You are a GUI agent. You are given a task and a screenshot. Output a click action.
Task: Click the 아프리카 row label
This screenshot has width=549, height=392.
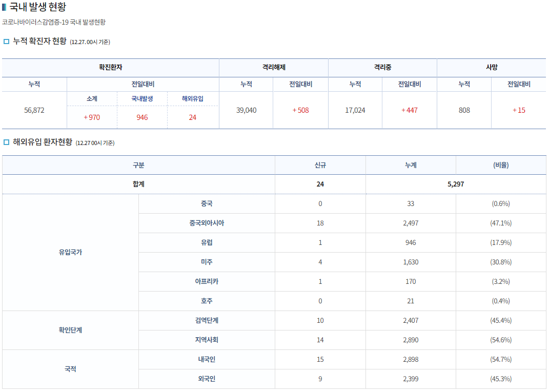click(x=207, y=281)
